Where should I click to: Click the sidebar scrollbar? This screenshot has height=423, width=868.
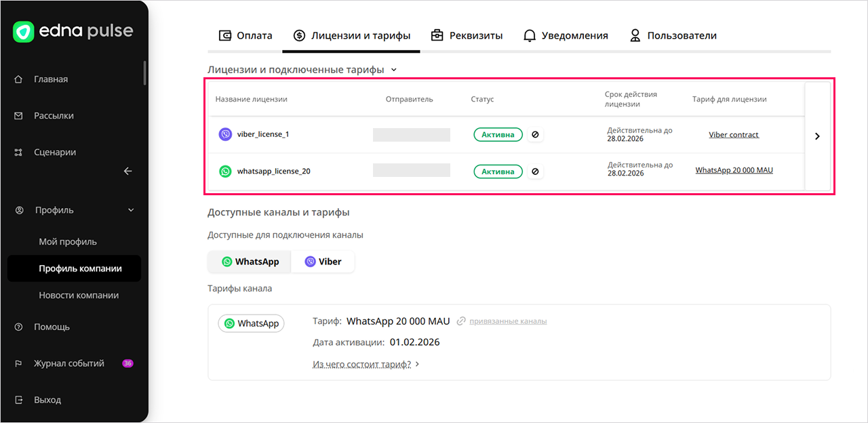click(x=144, y=73)
